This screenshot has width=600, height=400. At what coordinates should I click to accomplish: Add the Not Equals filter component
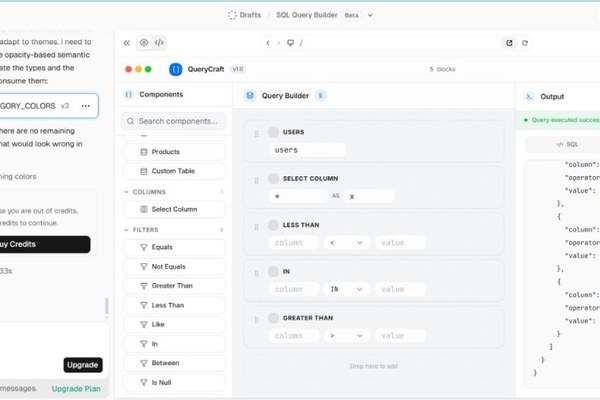(174, 266)
